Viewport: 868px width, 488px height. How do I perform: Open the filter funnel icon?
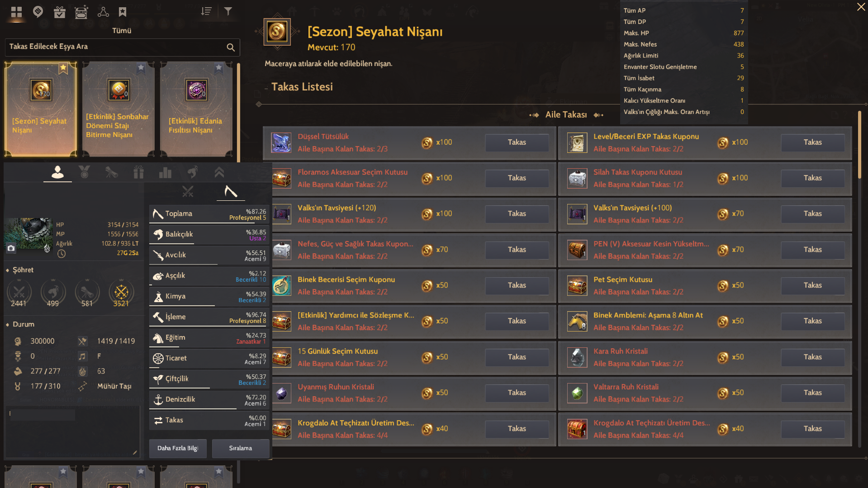pos(228,11)
